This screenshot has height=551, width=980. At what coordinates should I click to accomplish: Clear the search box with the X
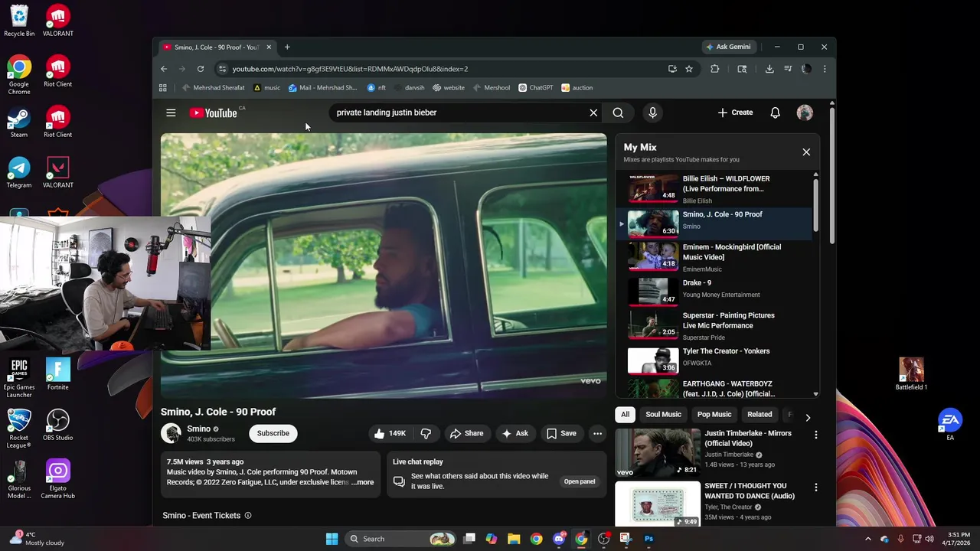click(593, 112)
